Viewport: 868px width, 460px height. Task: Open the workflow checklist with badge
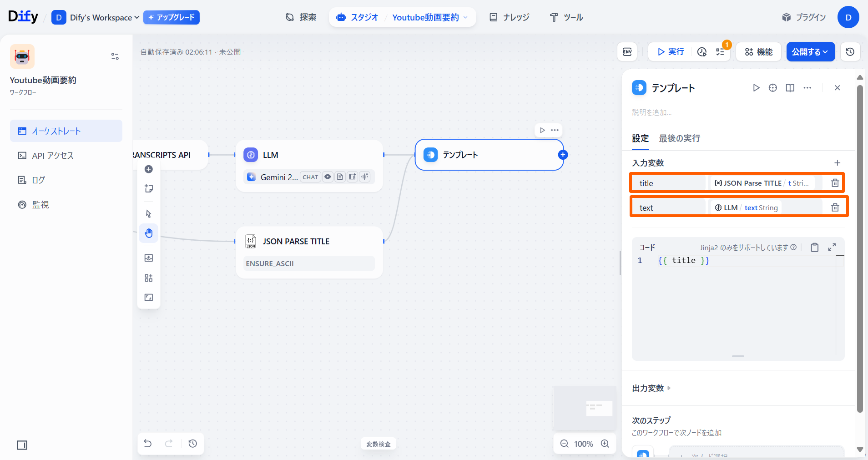[x=720, y=52]
